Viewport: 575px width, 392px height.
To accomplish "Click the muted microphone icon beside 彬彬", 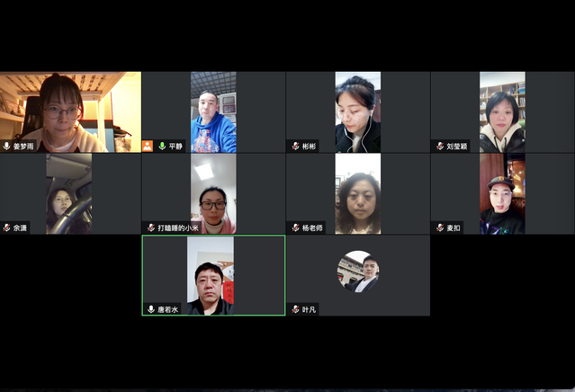I will click(295, 147).
